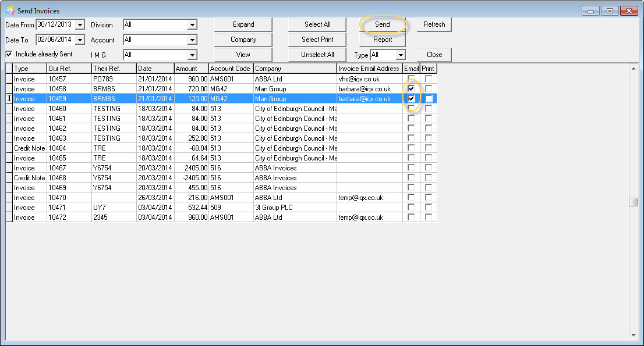The height and width of the screenshot is (346, 644).
Task: Enable Email checkbox for invoice 10470
Action: tap(411, 197)
